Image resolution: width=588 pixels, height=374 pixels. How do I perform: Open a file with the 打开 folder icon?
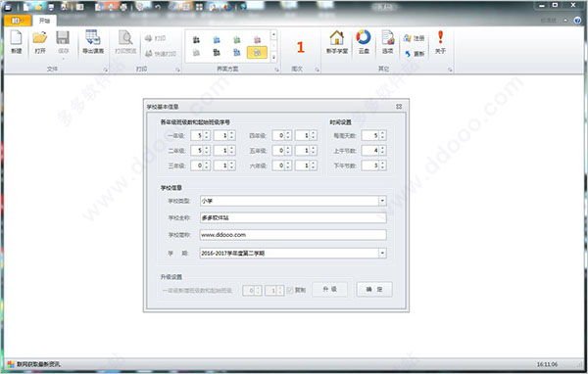[x=40, y=42]
